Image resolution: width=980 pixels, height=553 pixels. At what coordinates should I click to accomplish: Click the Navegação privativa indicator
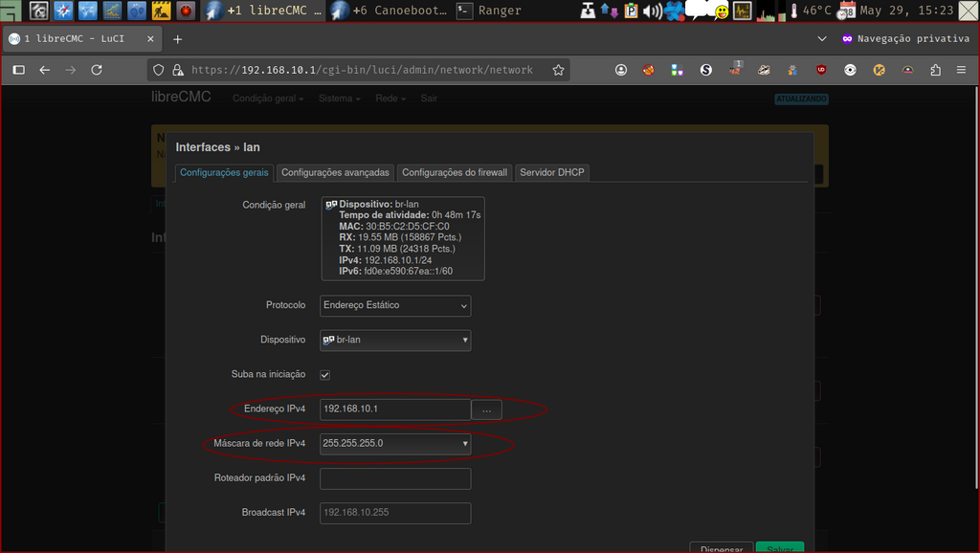point(905,38)
